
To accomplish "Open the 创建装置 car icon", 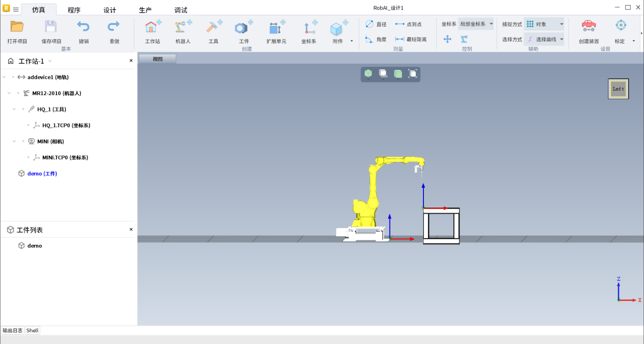I will pyautogui.click(x=589, y=27).
